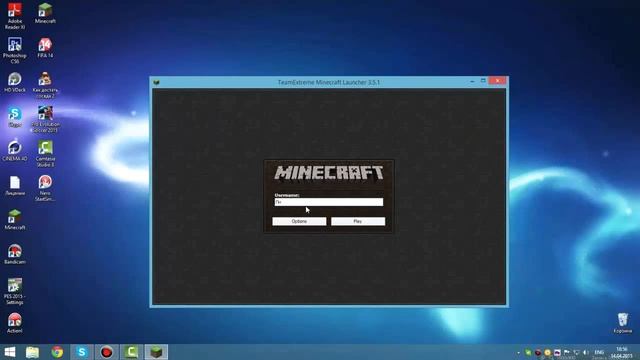Image resolution: width=640 pixels, height=360 pixels.
Task: Show hidden tray icons arrow
Action: (x=518, y=352)
